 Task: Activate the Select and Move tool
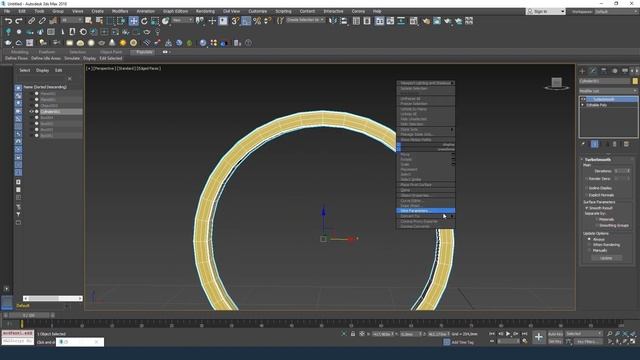[133, 21]
